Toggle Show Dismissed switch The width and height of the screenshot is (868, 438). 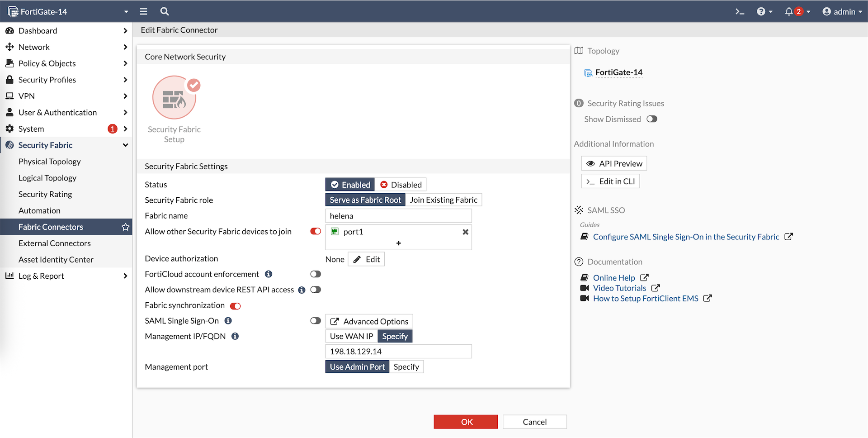pos(651,119)
